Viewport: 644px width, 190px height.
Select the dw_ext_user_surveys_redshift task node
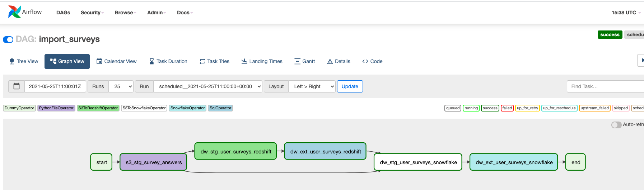(x=326, y=151)
